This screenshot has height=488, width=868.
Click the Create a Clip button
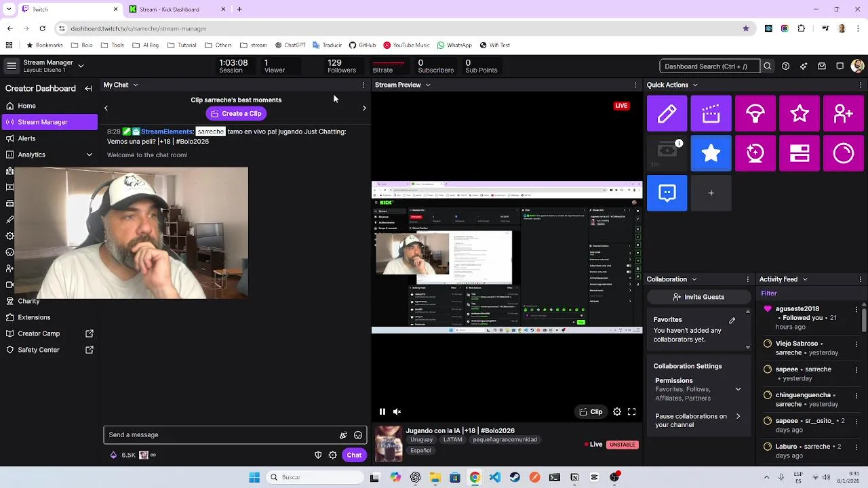236,114
